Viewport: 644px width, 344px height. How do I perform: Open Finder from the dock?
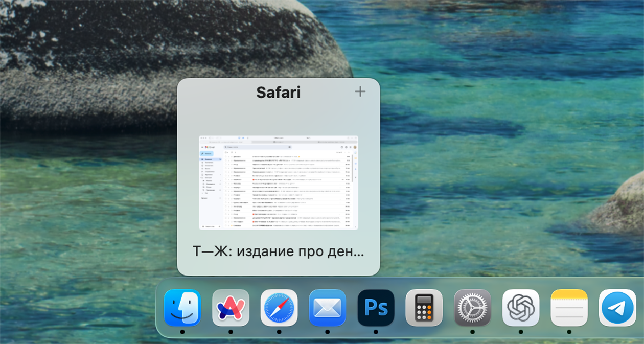click(182, 308)
